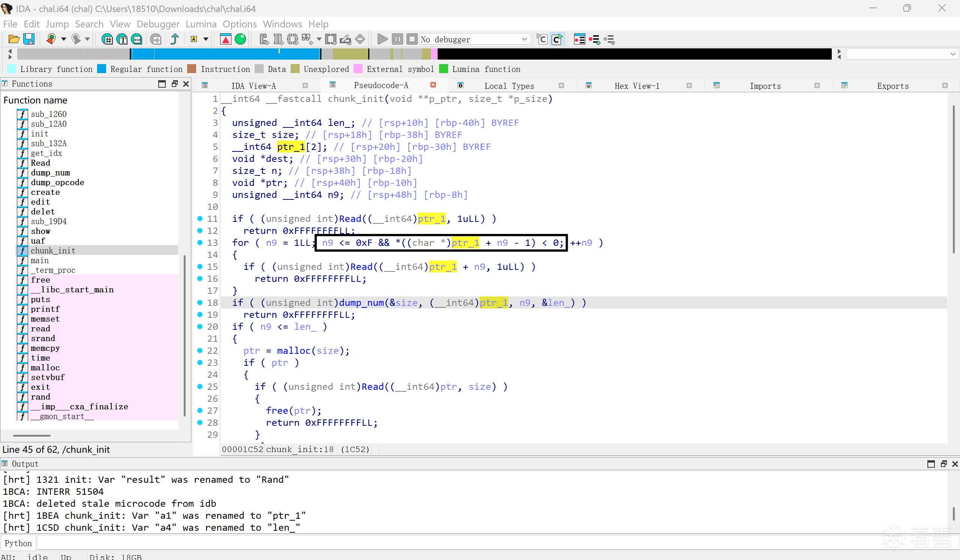
Task: Close the Functions panel
Action: click(x=186, y=84)
